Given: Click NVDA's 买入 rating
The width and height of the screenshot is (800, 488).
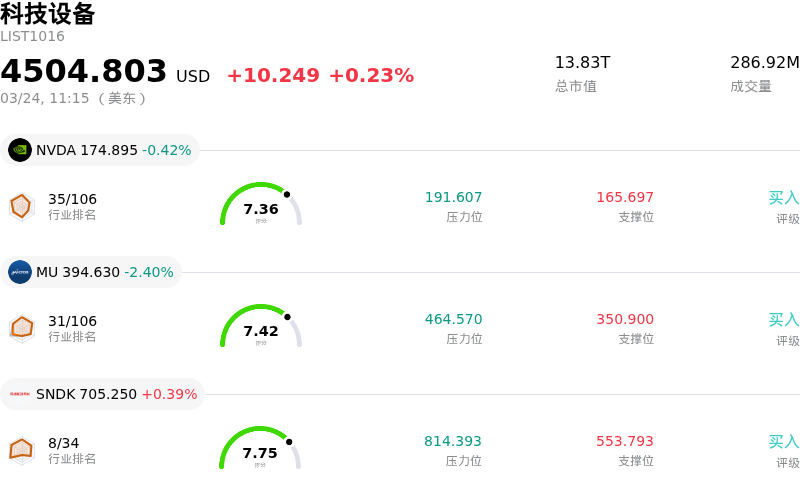Looking at the screenshot, I should pos(783,198).
